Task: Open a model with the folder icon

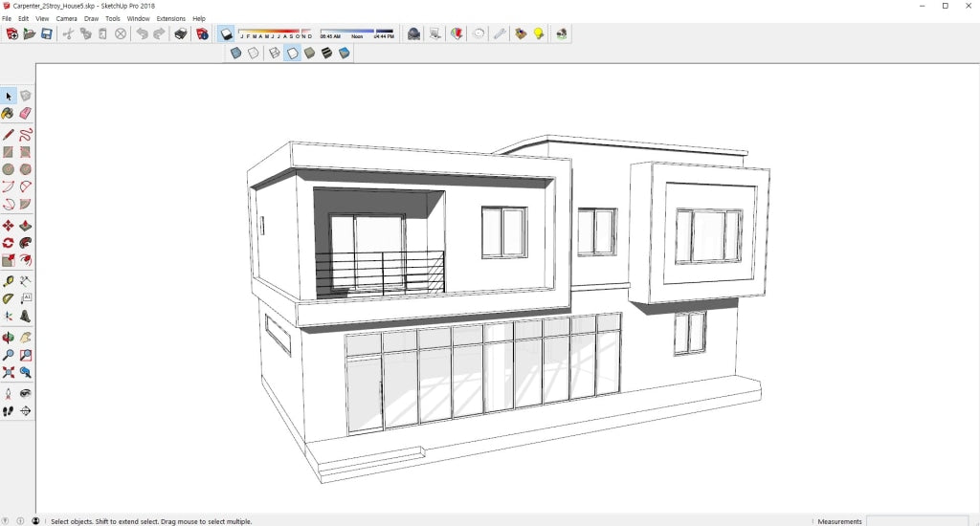Action: pyautogui.click(x=30, y=33)
